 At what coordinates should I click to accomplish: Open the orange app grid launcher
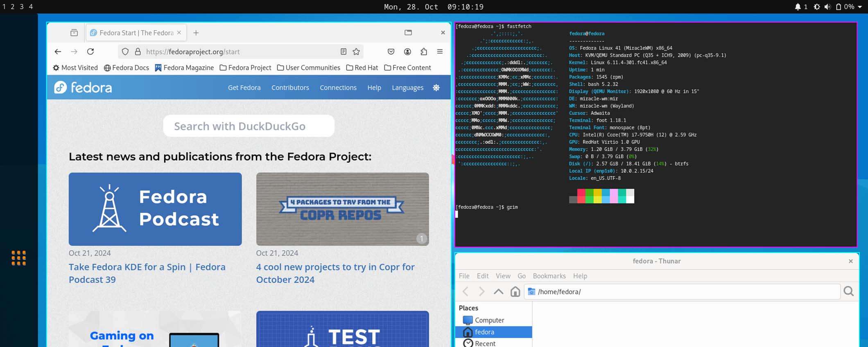[x=19, y=258]
